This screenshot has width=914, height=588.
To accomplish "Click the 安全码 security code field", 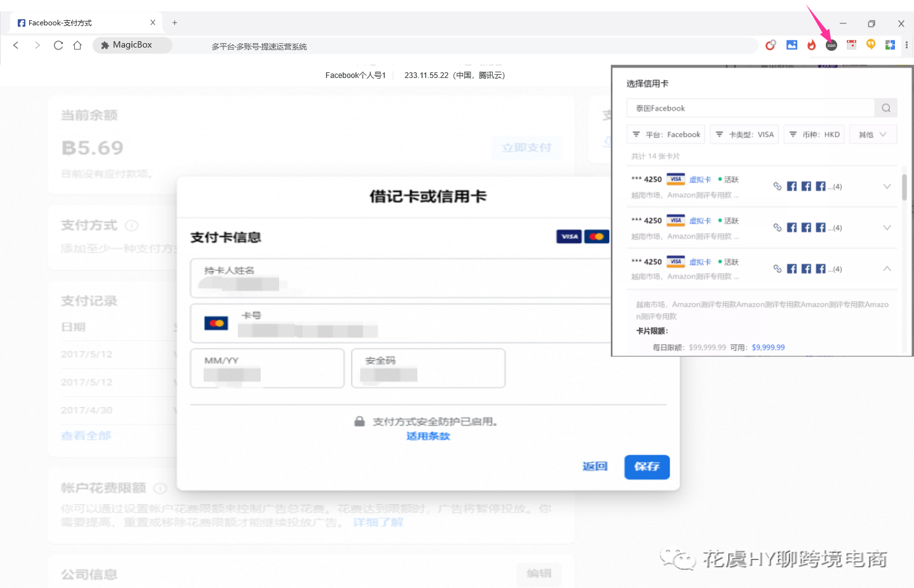I will click(x=428, y=368).
